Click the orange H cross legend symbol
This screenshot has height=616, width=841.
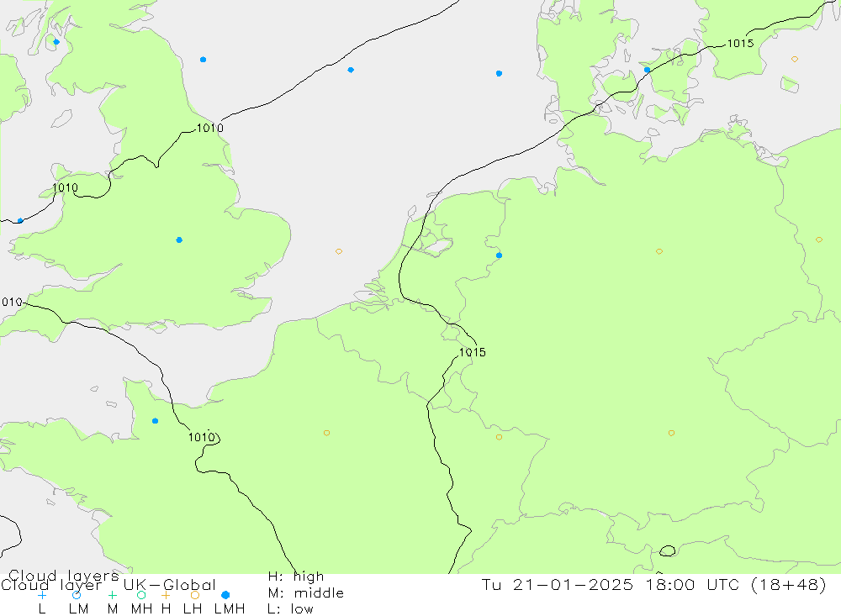pyautogui.click(x=167, y=595)
